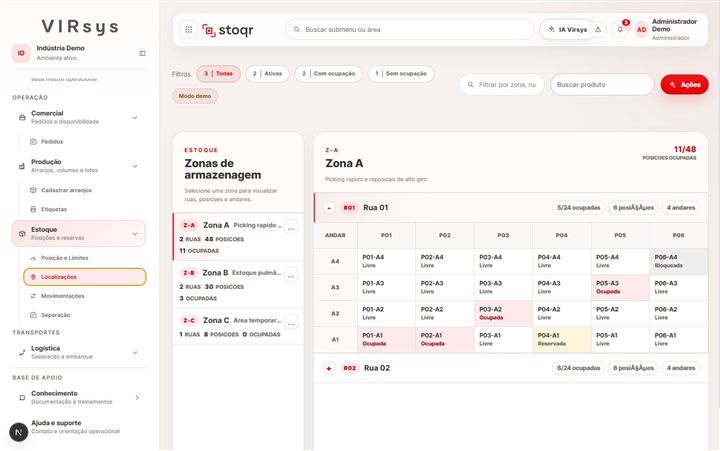
Task: Open Zona A options ellipsis
Action: (x=291, y=227)
